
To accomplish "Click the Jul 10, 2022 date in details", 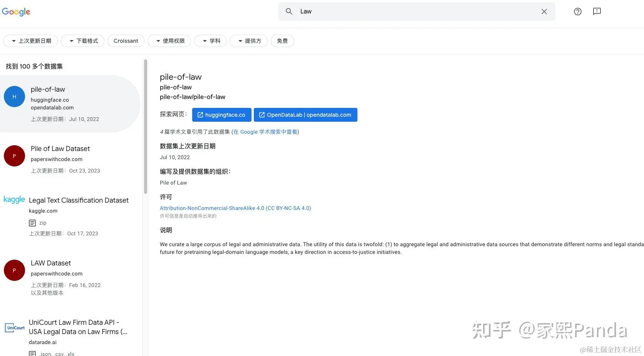I will 175,157.
